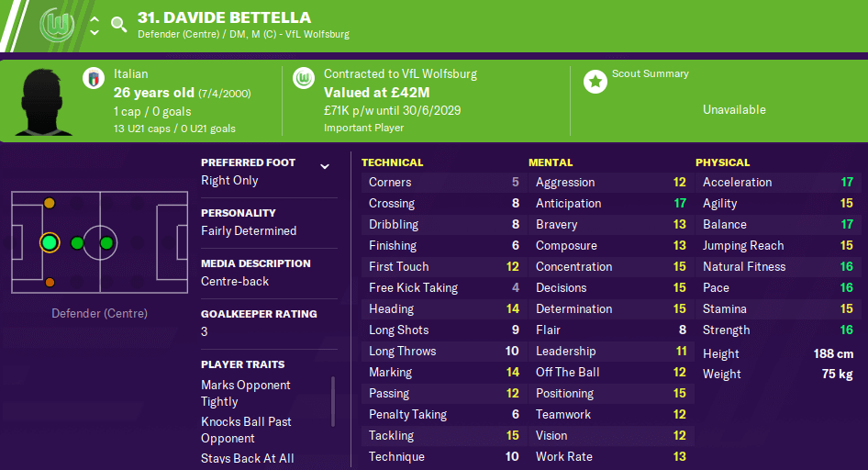Click the Acceleration attribute row

778,182
